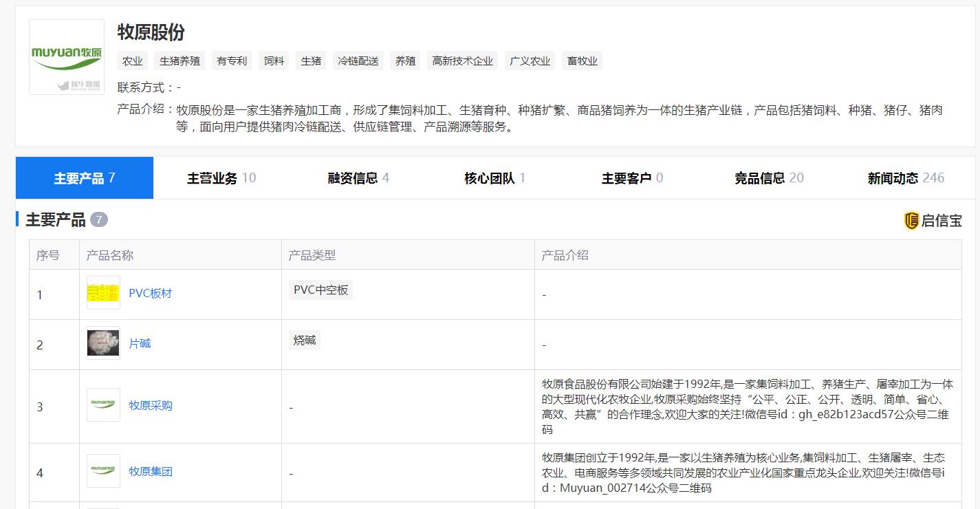
Task: Click the 养殖 tag
Action: [406, 61]
